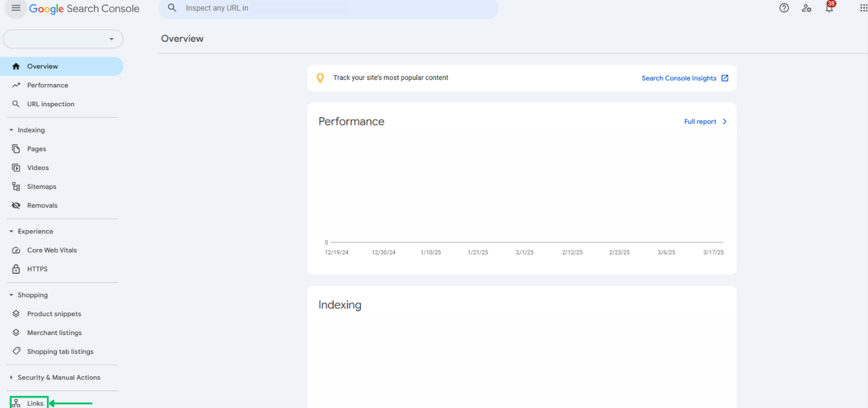Screen dimensions: 868x408
Task: Open user and permissions settings icon
Action: click(807, 8)
